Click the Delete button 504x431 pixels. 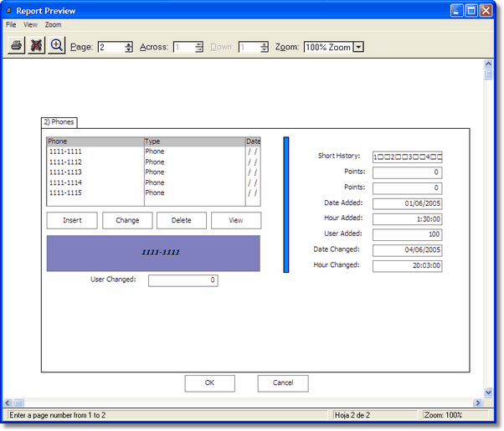pyautogui.click(x=182, y=220)
